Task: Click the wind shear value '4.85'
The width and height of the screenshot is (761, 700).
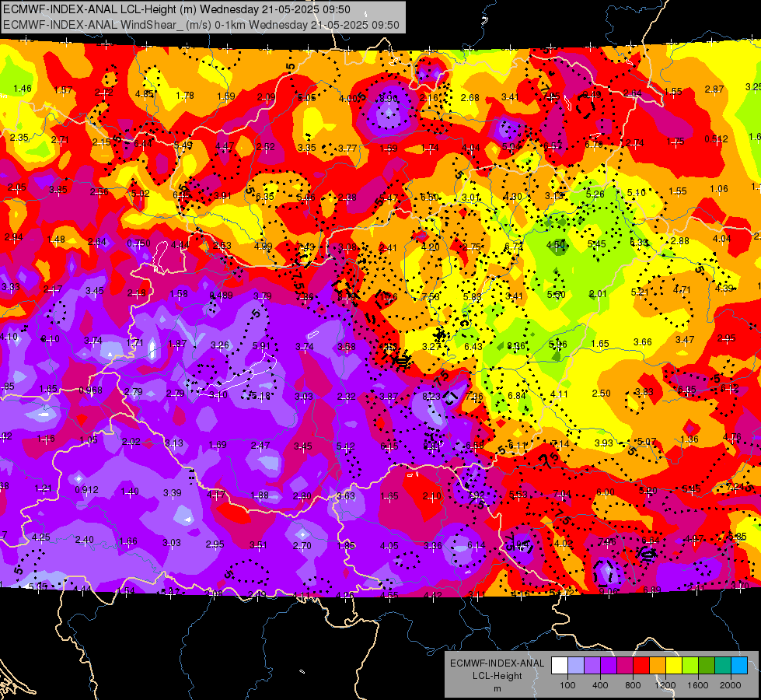Action: tap(144, 94)
